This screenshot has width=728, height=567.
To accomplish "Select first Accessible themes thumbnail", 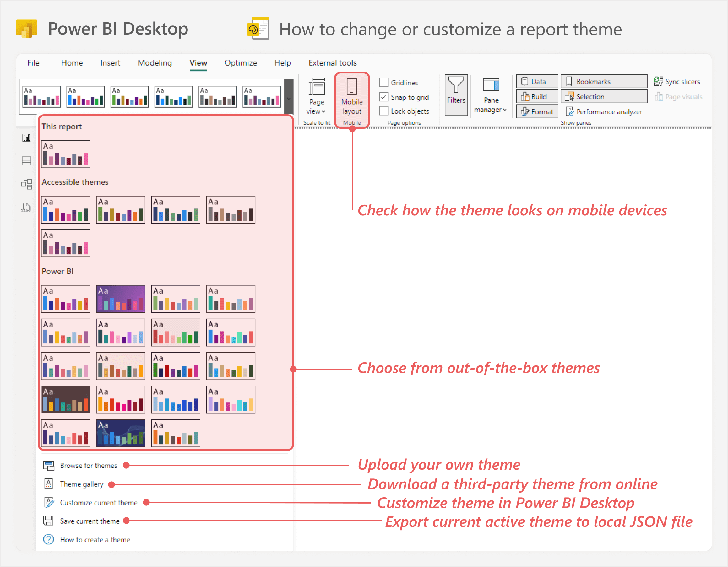I will click(x=66, y=209).
